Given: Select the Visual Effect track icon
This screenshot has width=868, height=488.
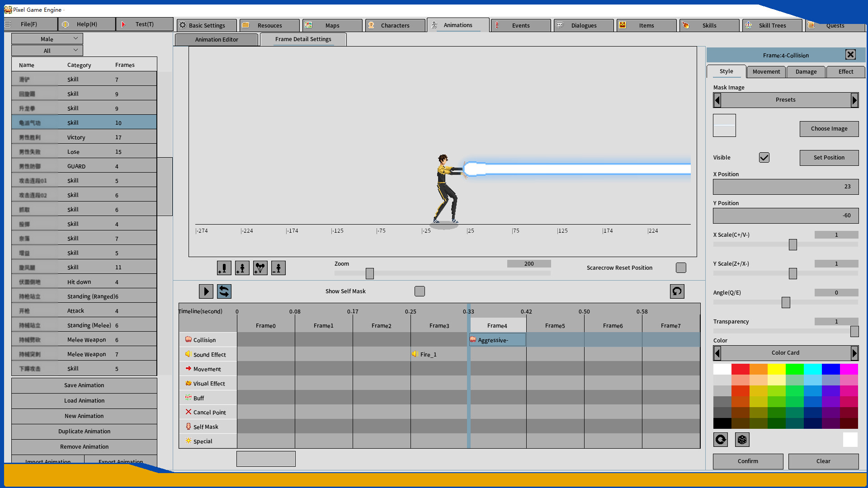Looking at the screenshot, I should pos(189,383).
